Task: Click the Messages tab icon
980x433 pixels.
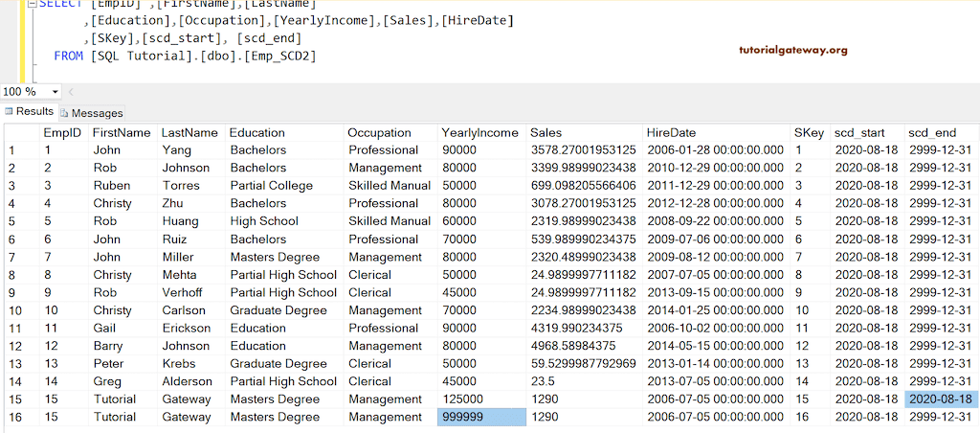Action: click(64, 112)
